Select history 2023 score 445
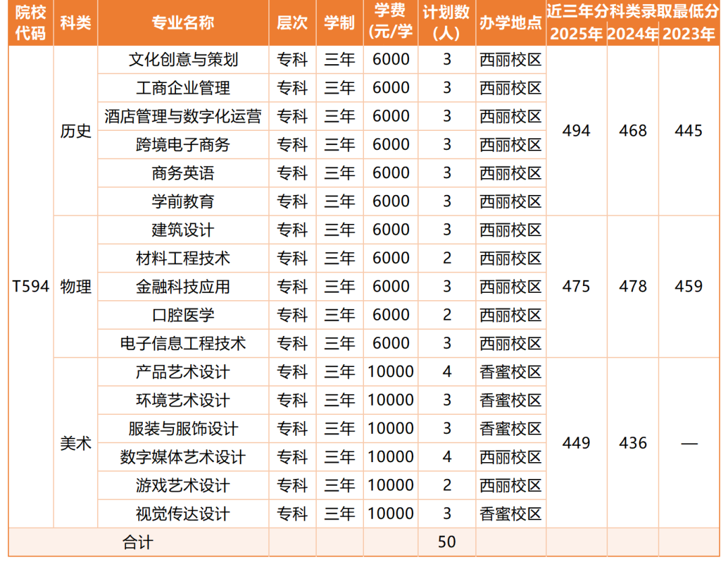728x564 pixels. coord(689,131)
